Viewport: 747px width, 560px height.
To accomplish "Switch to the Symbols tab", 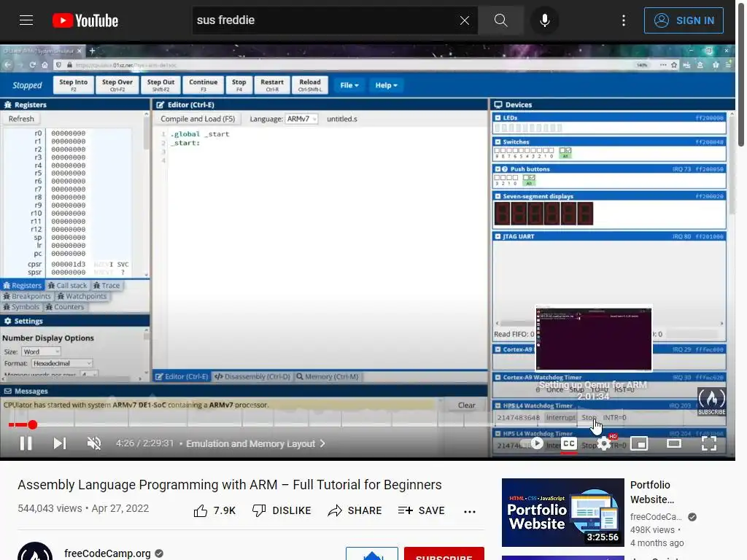I will [21, 307].
